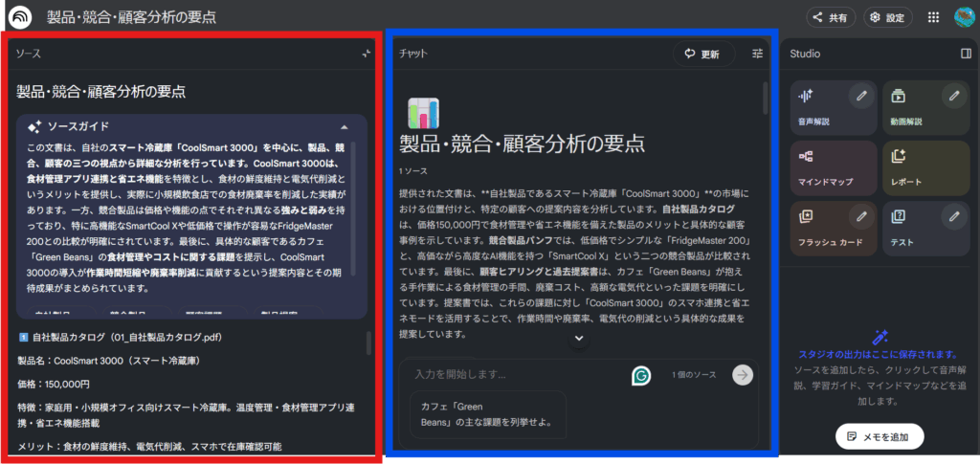Click the pencil icon on テスト tile

click(953, 216)
